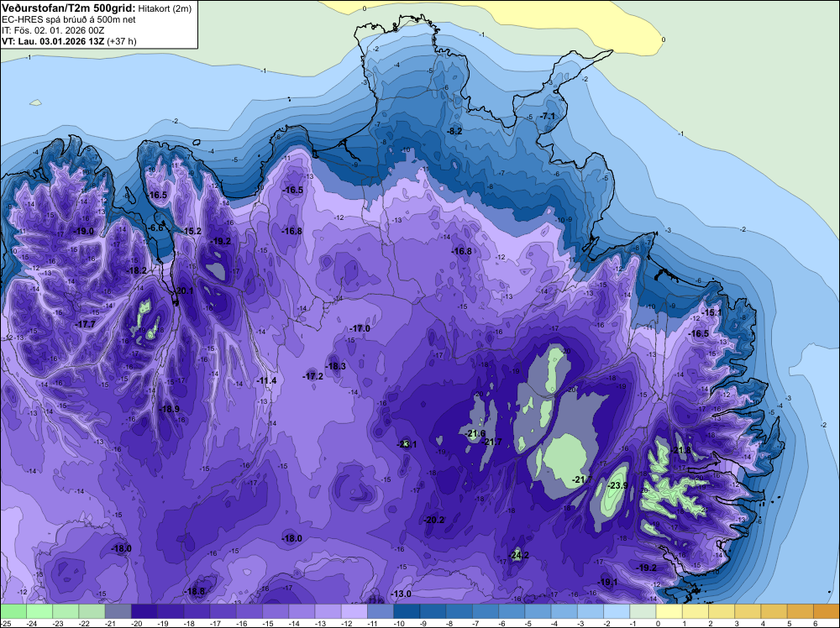
Task: Click the purple legend swatch between -16 and -15
Action: pos(249,611)
